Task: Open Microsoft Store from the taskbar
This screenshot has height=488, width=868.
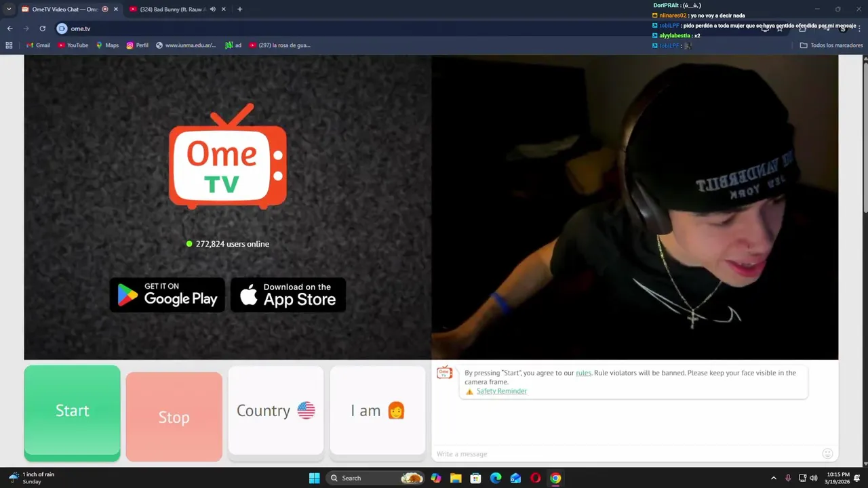Action: (476, 478)
